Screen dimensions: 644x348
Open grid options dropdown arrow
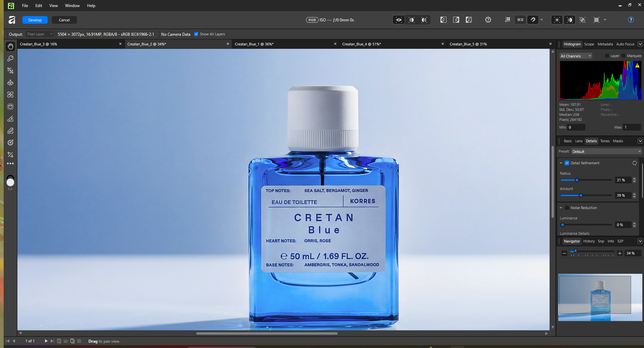coord(605,20)
